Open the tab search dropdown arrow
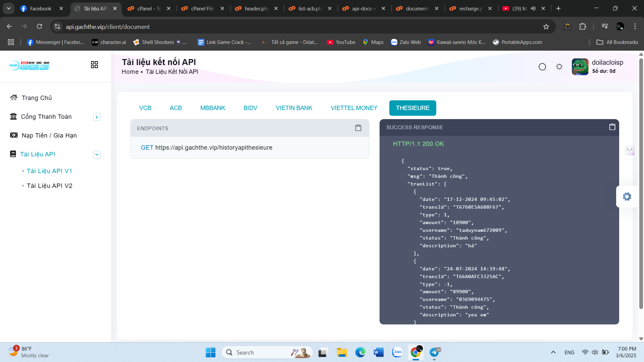 click(x=9, y=8)
